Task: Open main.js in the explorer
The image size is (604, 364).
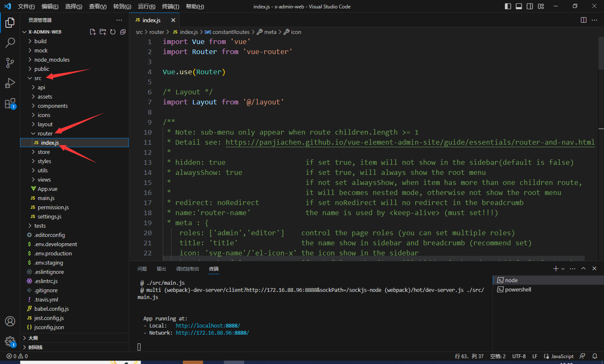Action: [75, 198]
